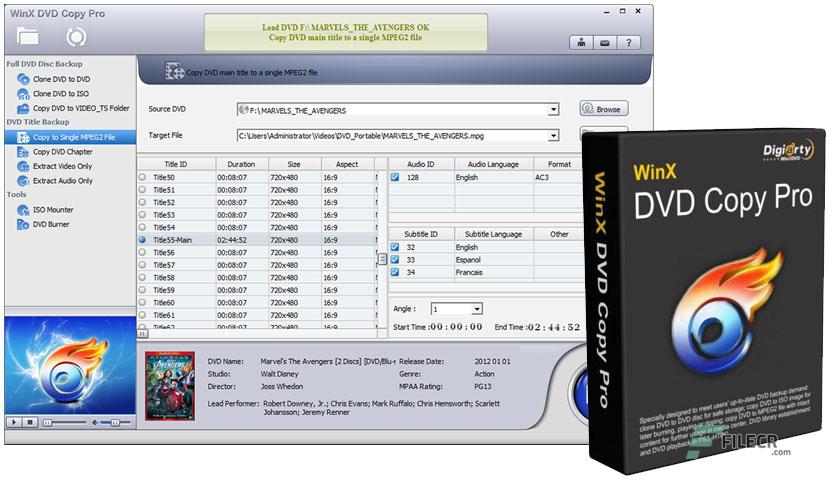
Task: Adjust the preview volume slider
Action: pyautogui.click(x=115, y=423)
